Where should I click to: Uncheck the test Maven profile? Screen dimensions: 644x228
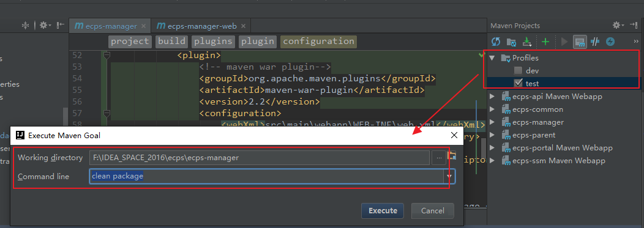[x=519, y=83]
